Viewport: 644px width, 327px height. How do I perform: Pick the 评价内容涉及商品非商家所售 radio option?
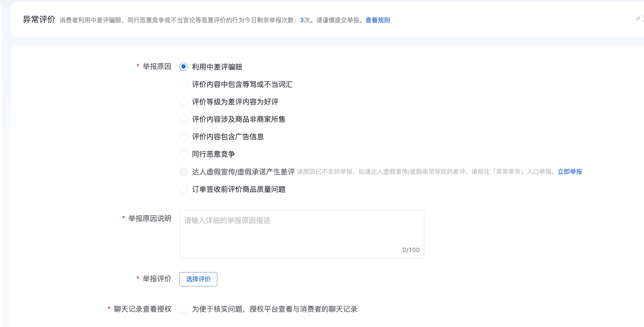pos(184,119)
